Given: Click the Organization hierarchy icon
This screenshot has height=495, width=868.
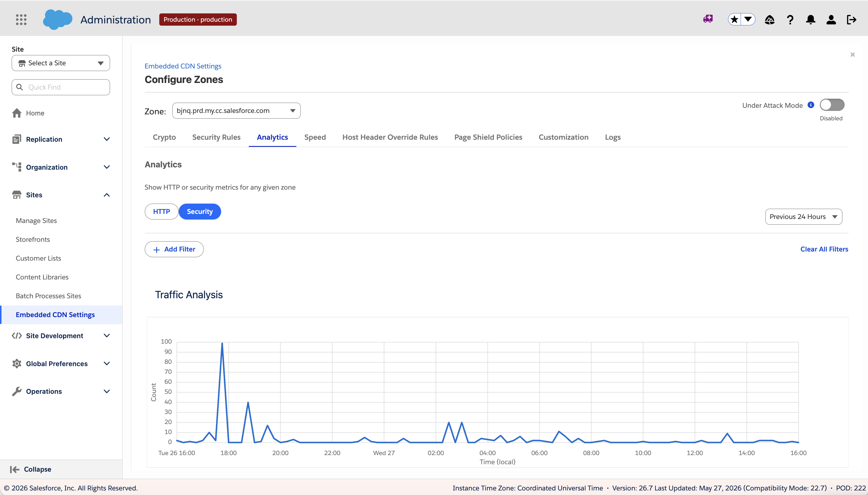Looking at the screenshot, I should pos(17,167).
